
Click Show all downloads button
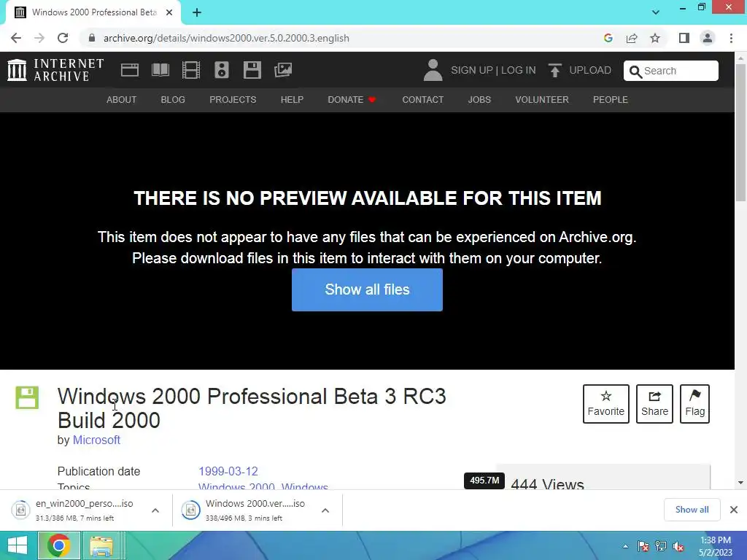[692, 510]
